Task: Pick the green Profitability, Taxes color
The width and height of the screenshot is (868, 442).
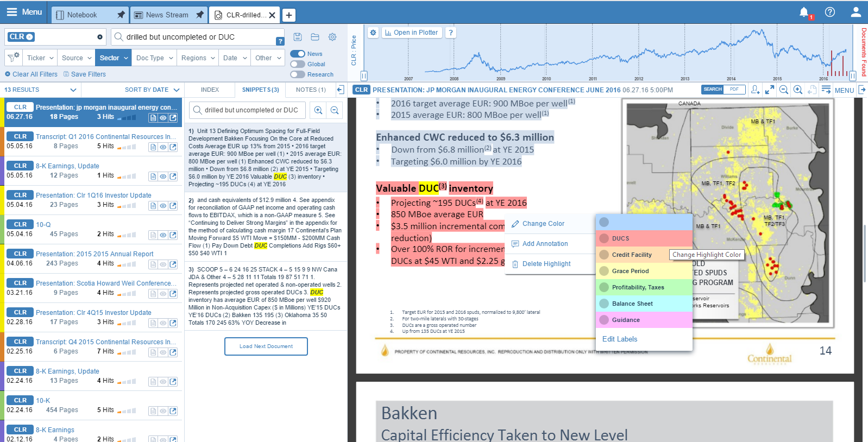Action: pyautogui.click(x=644, y=287)
